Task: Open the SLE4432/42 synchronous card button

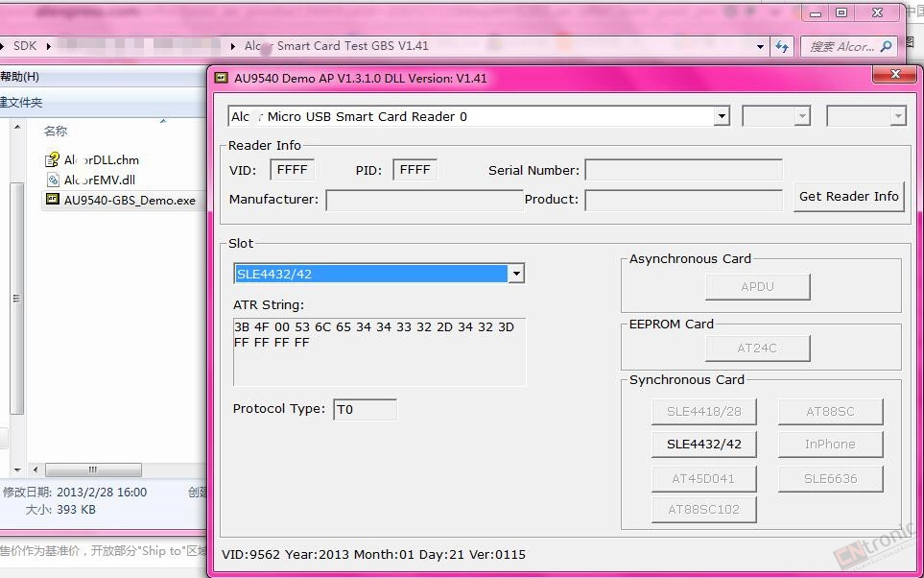Action: pyautogui.click(x=704, y=445)
